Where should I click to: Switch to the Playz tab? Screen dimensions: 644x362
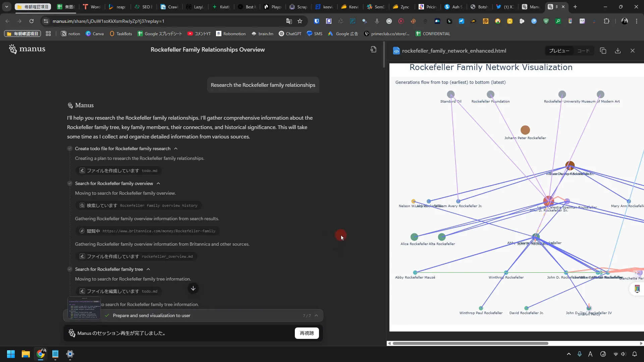[x=272, y=7]
